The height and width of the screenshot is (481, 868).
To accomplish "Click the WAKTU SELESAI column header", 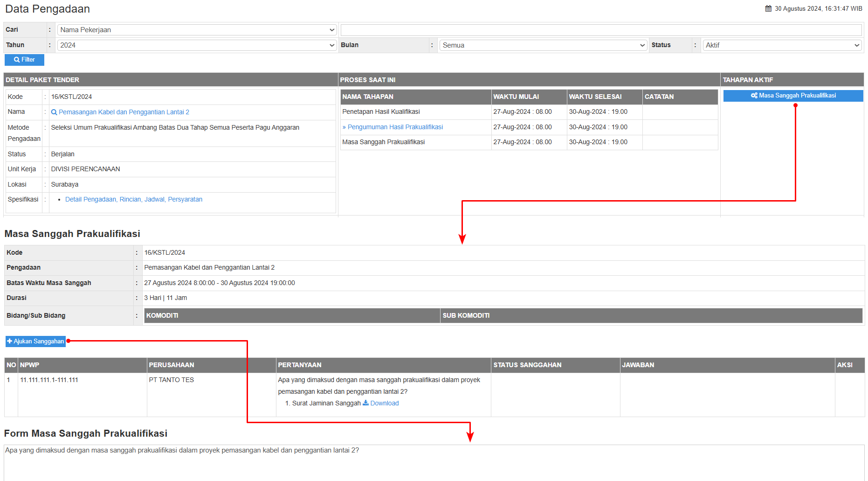I will (605, 97).
